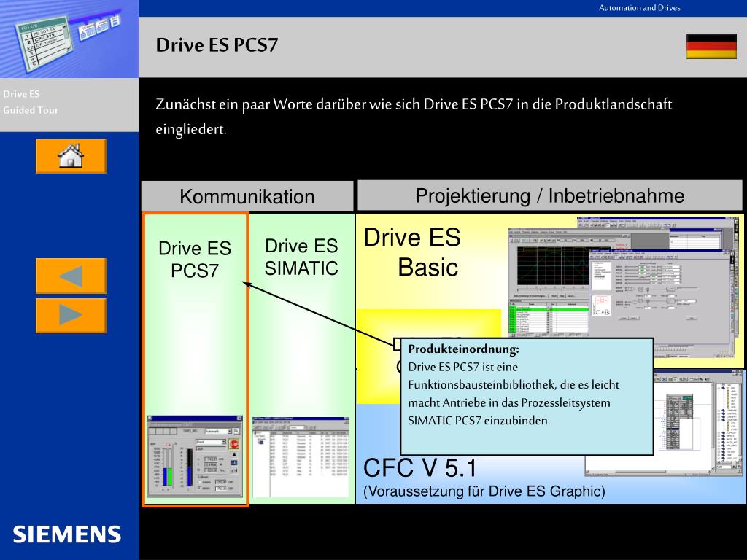This screenshot has height=560, width=747.
Task: Go back with the left arrow button
Action: [71, 276]
